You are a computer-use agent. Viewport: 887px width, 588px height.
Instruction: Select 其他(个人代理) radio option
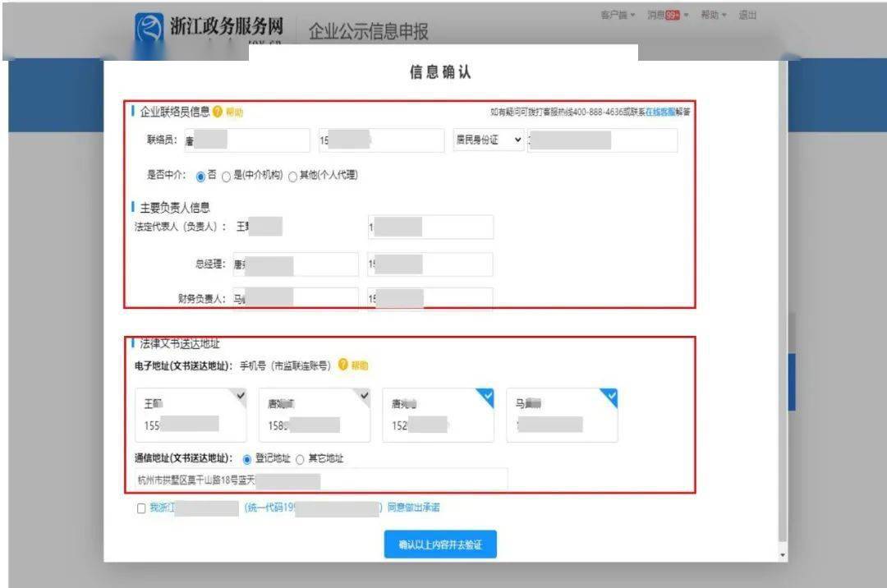[292, 177]
